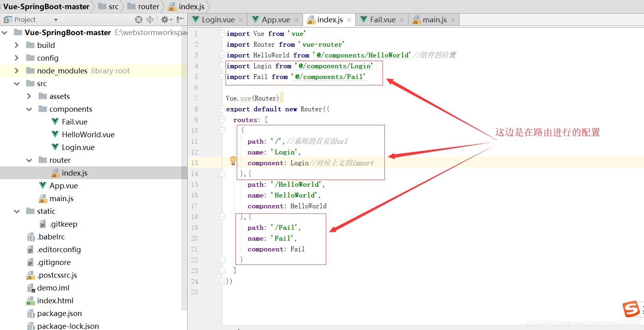Click the fold marker on line 8
The width and height of the screenshot is (644, 330).
point(222,109)
